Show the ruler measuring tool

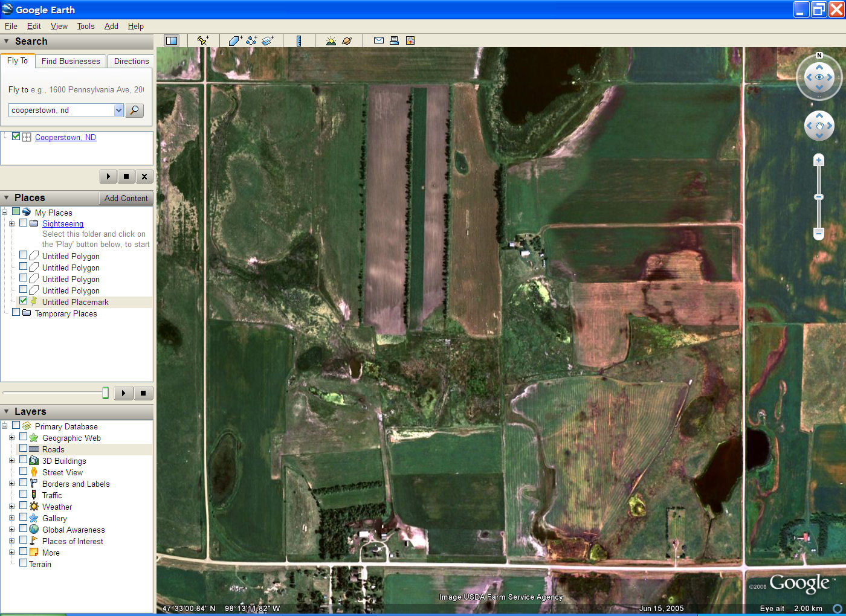pos(299,40)
